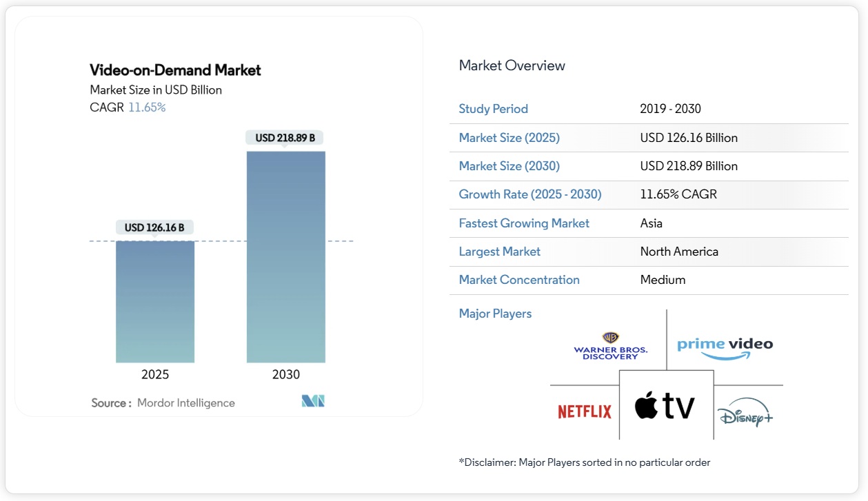
Task: Select the Market Overview header
Action: pyautogui.click(x=512, y=65)
